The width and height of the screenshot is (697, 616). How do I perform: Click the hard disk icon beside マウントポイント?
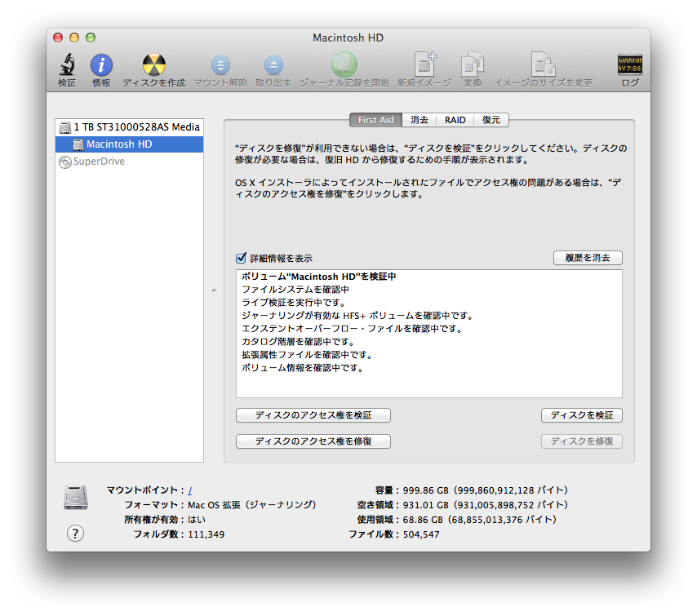point(76,497)
